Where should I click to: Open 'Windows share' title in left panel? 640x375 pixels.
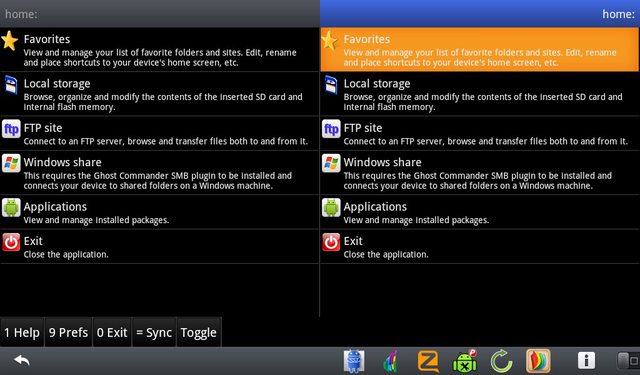coord(62,162)
